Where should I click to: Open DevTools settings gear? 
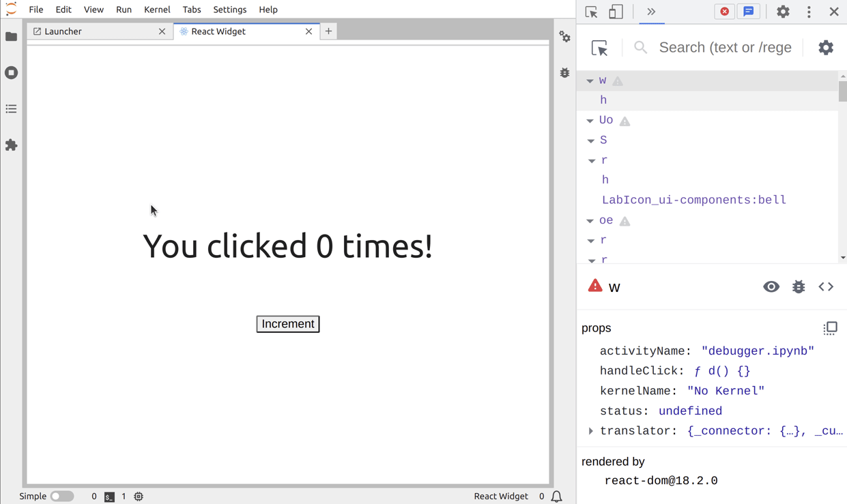pos(784,12)
